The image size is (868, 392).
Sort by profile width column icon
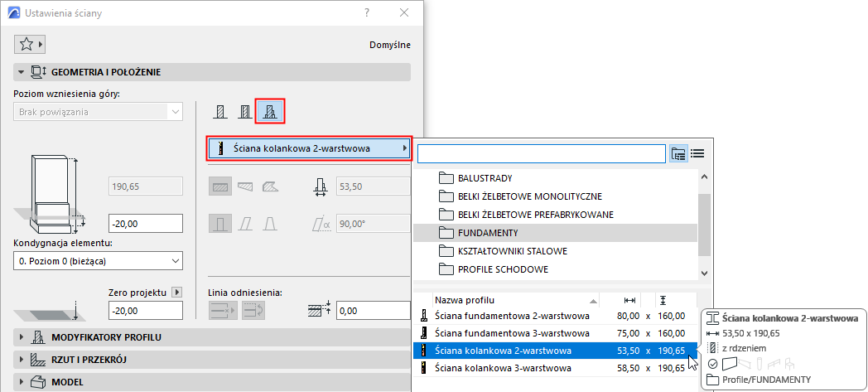tap(629, 300)
